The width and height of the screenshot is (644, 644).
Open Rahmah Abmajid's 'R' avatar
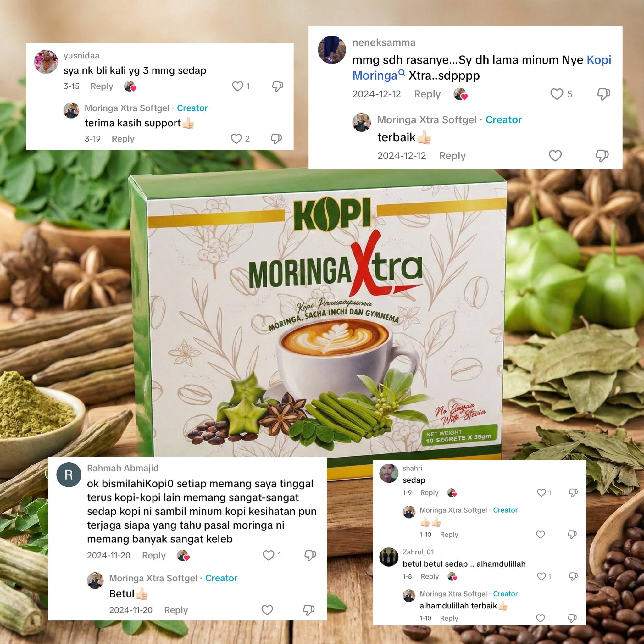(x=69, y=475)
